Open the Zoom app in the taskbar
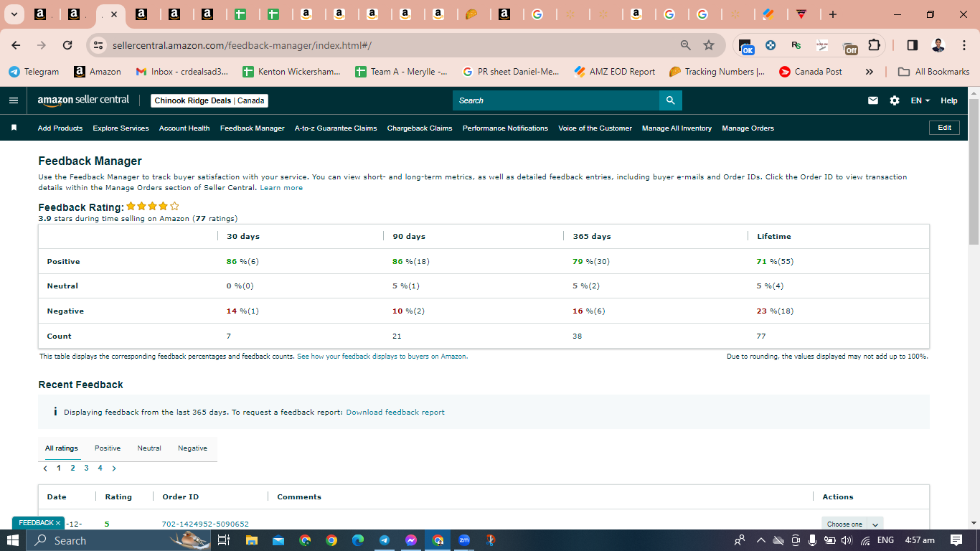This screenshot has height=551, width=980. 464,540
